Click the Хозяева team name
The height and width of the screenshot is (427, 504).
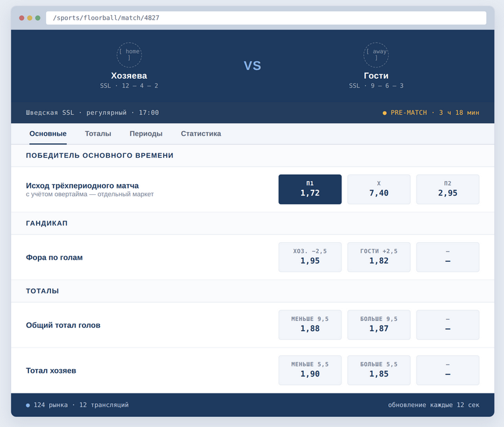click(129, 76)
